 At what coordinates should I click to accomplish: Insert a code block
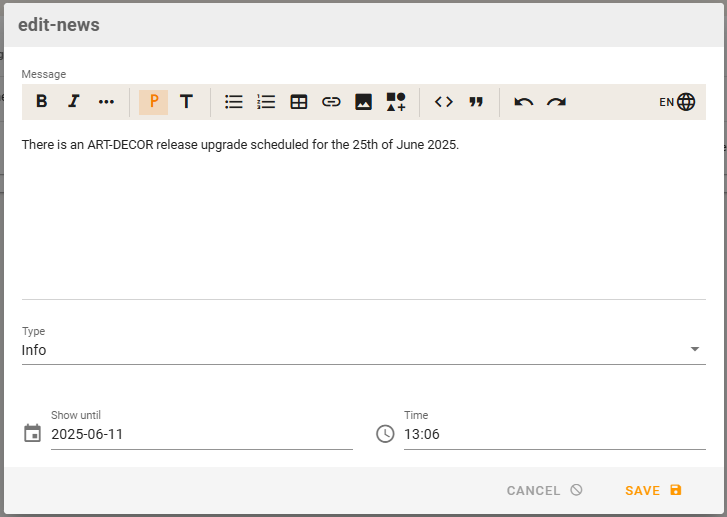coord(444,102)
